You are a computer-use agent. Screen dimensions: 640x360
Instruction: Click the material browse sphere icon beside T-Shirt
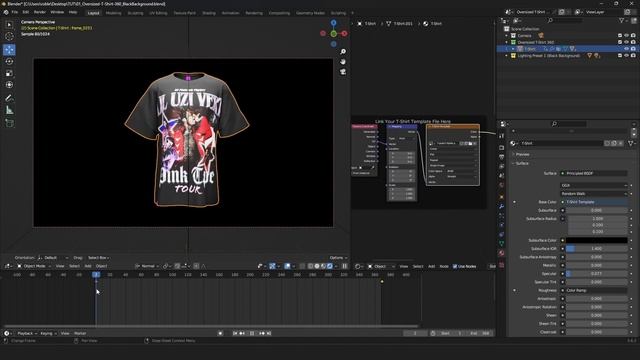(513, 143)
